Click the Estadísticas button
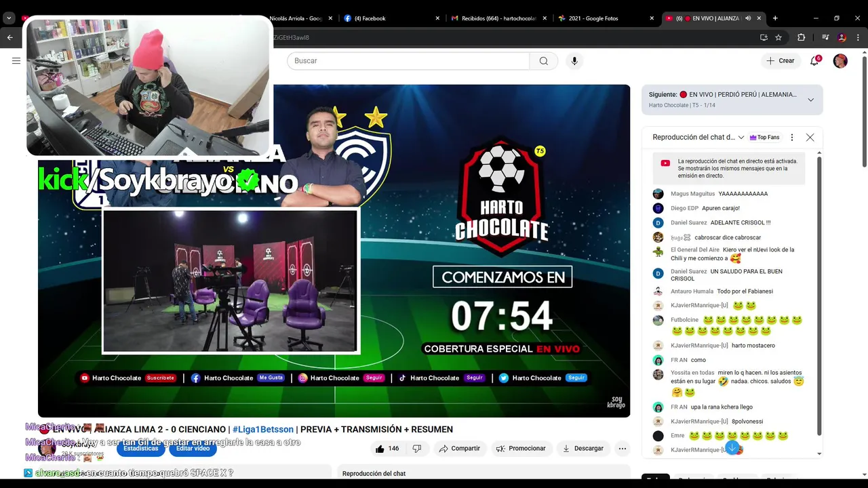This screenshot has height=488, width=868. 141,448
